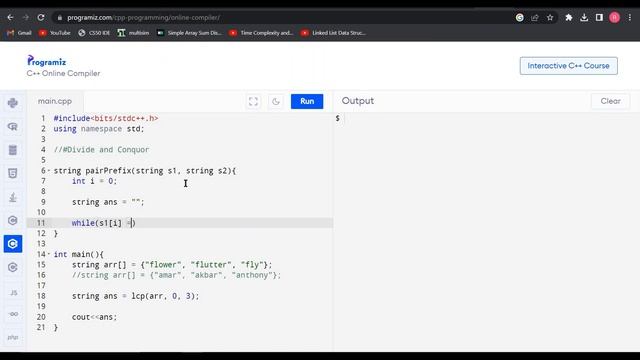Open the Java compiler icon
The height and width of the screenshot is (360, 640).
click(13, 197)
